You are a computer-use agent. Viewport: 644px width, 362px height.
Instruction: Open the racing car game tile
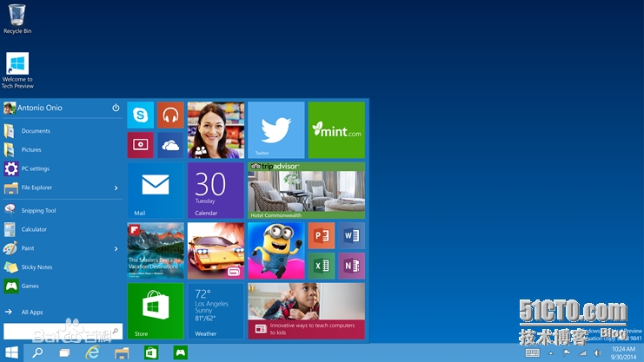[216, 251]
